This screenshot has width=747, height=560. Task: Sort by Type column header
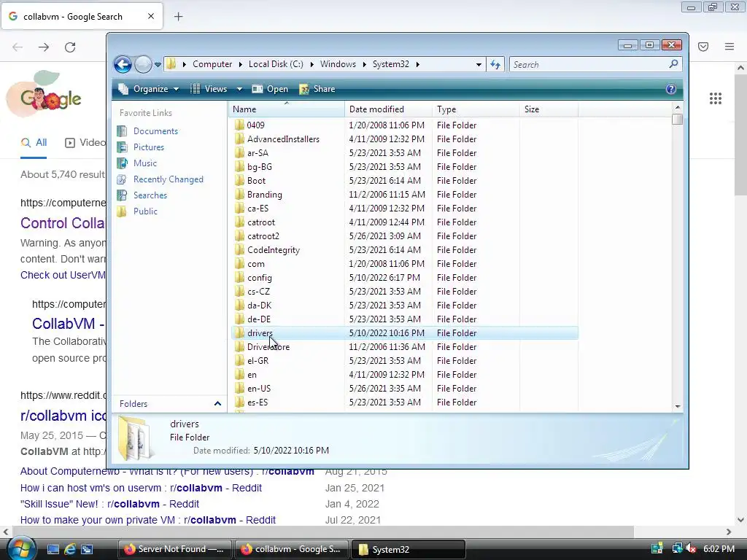pos(476,109)
